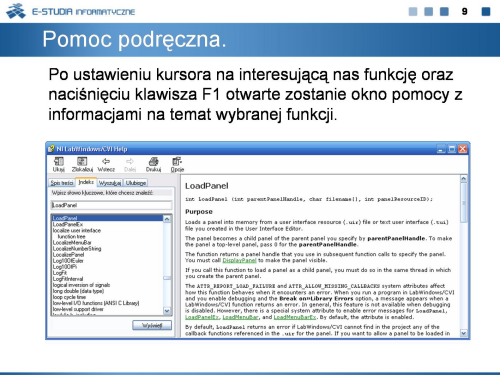Screen dimensions: 500x375
Task: Open the Wyszukaj search tab
Action: pos(110,183)
